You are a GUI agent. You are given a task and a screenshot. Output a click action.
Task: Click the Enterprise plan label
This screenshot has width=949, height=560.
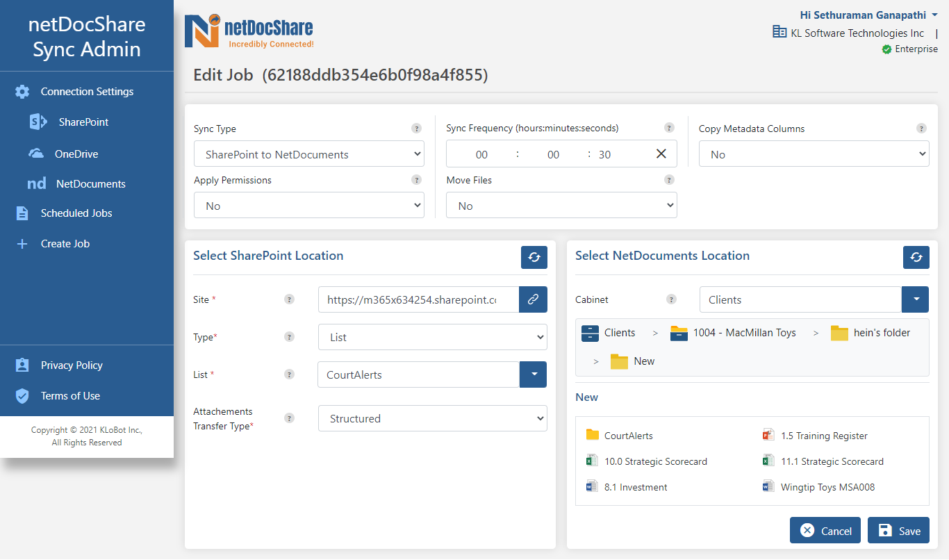pyautogui.click(x=916, y=49)
